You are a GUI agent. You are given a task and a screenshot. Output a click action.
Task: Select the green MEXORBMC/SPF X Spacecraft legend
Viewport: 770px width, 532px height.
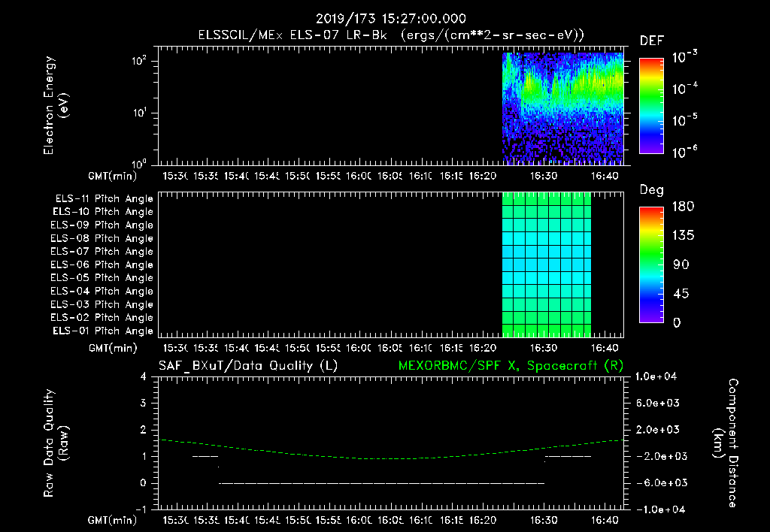[x=510, y=366]
